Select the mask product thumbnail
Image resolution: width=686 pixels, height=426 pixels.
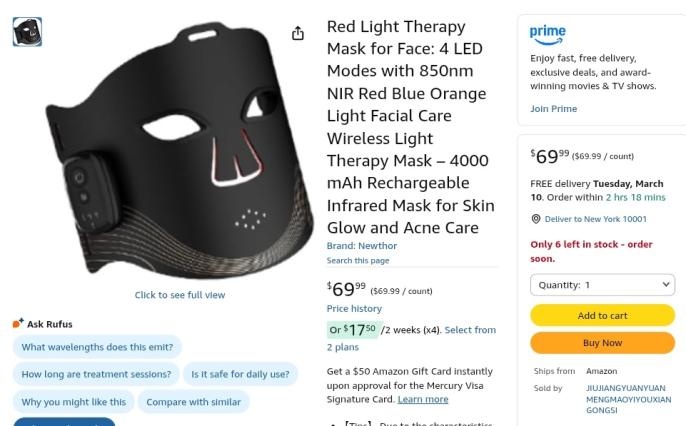coord(27,32)
